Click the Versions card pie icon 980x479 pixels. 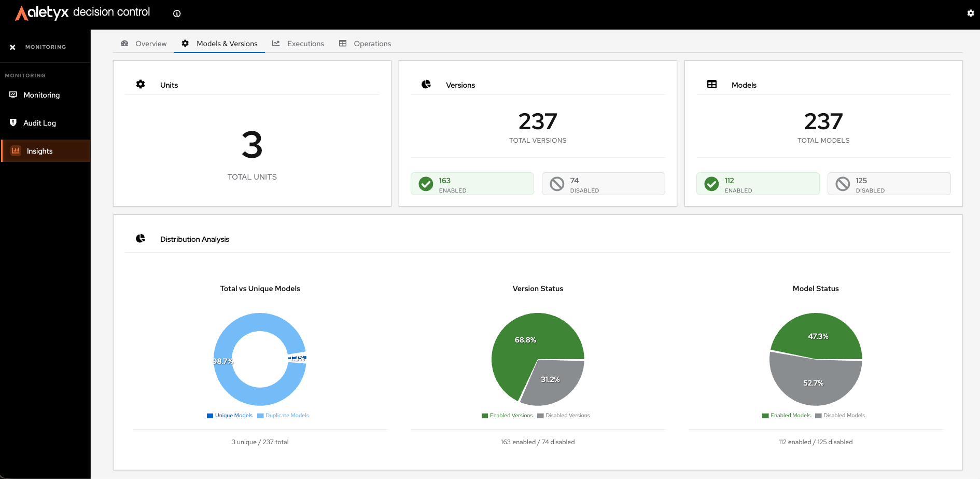coord(426,84)
